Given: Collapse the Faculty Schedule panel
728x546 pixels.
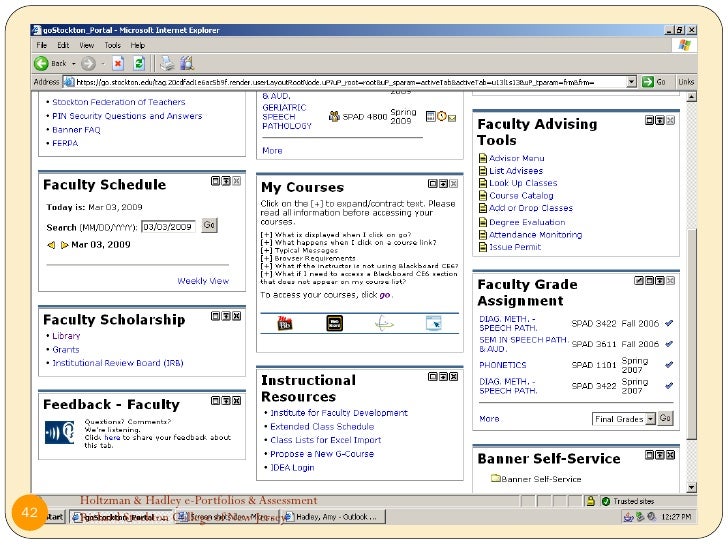Looking at the screenshot, I should (226, 181).
